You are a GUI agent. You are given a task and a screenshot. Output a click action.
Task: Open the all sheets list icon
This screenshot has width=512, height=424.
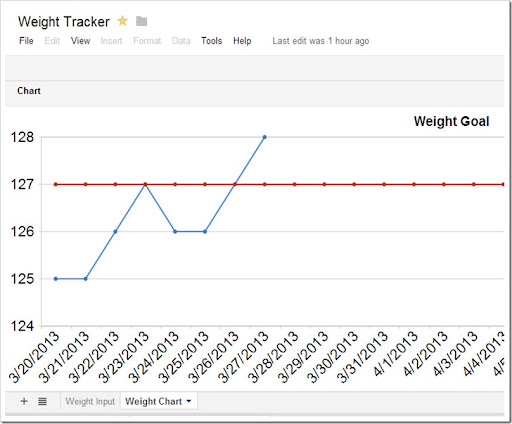42,401
